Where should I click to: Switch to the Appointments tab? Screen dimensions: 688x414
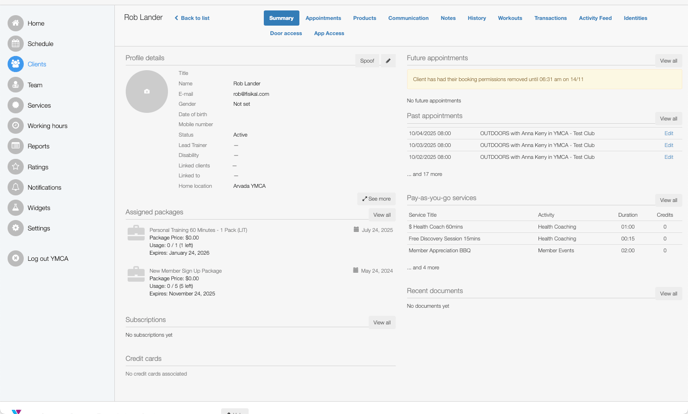point(323,18)
